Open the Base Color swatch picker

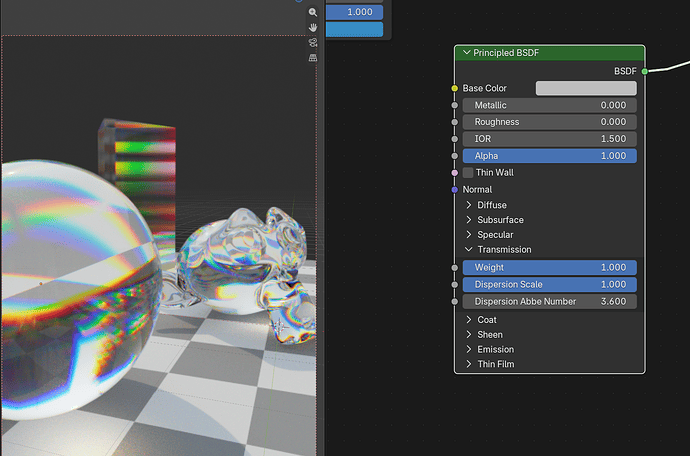pyautogui.click(x=586, y=88)
